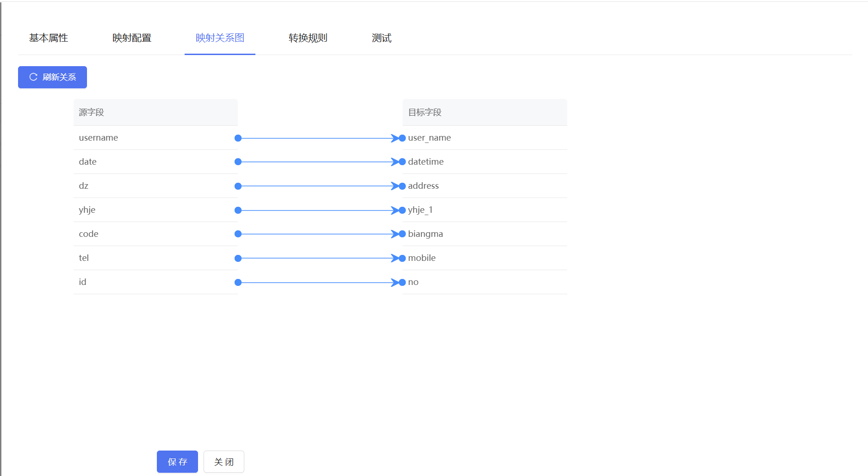The width and height of the screenshot is (868, 476).
Task: Click the 关闭 button
Action: [223, 462]
